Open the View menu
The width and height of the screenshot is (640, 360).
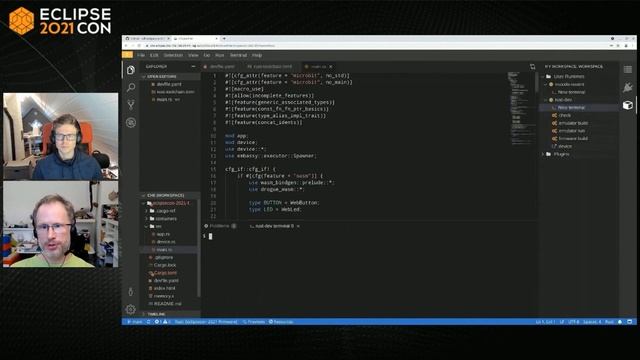click(193, 55)
